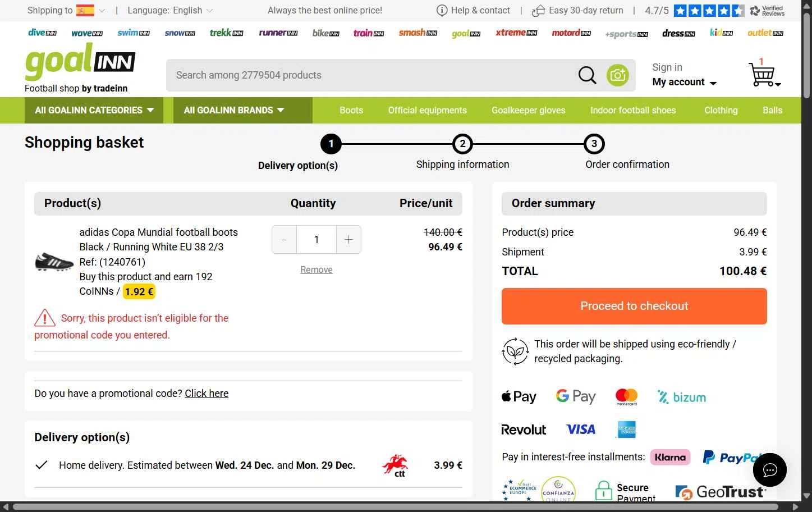
Task: Go to step 2 Shipping information
Action: (462, 144)
